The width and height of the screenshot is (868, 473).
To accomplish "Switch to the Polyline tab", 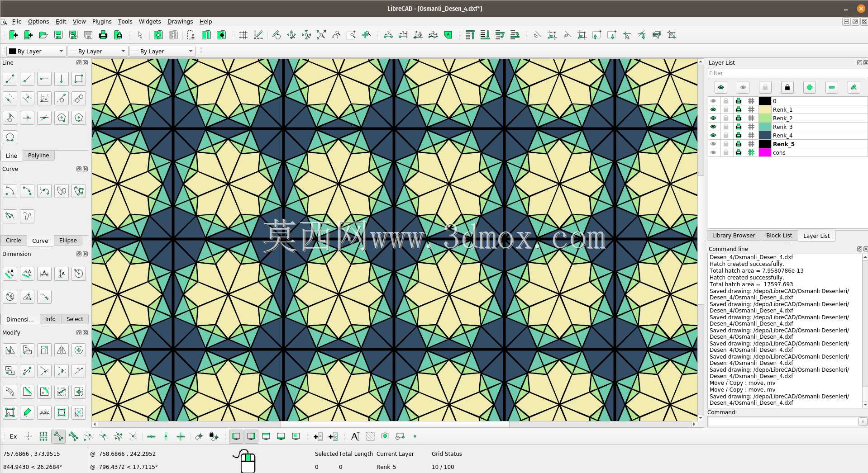I will click(x=38, y=155).
